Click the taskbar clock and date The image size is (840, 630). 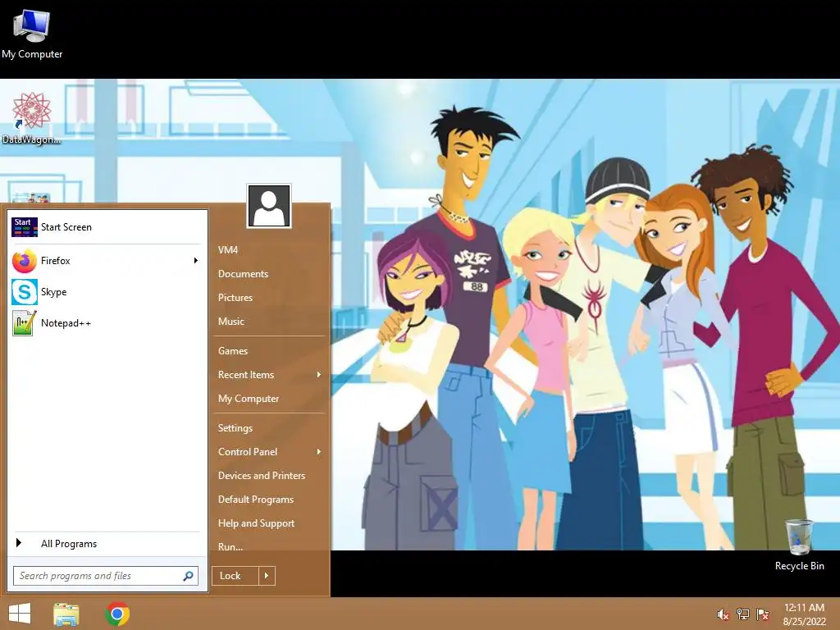(x=804, y=614)
